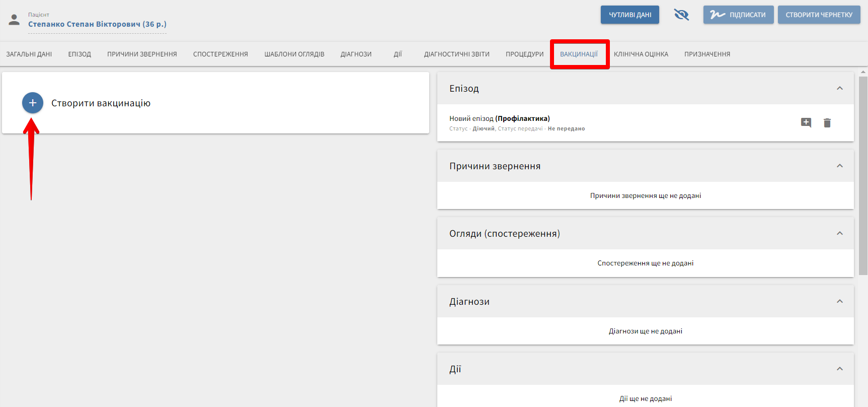Click the plus icon to create vaccination
868x407 pixels.
coord(33,103)
